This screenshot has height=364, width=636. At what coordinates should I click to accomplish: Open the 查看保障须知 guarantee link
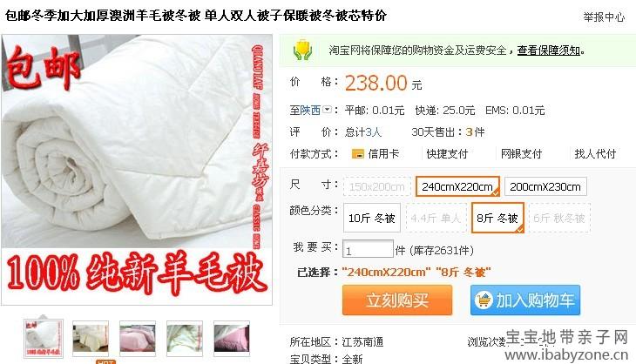[548, 51]
